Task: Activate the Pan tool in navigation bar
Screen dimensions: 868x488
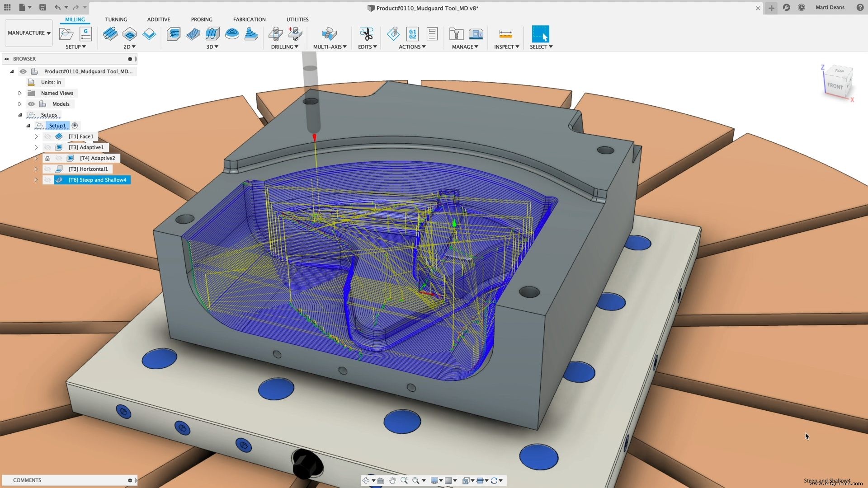Action: point(393,480)
